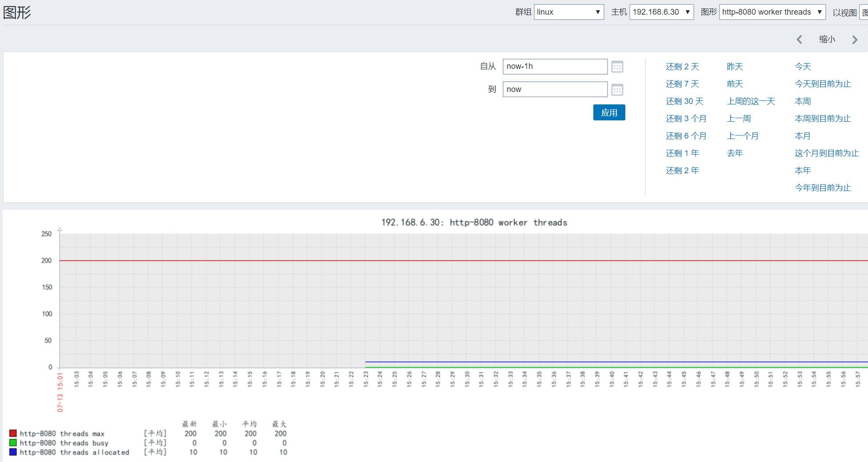The image size is (868, 462).
Task: Select 本周到目前为止 time range
Action: [x=823, y=119]
